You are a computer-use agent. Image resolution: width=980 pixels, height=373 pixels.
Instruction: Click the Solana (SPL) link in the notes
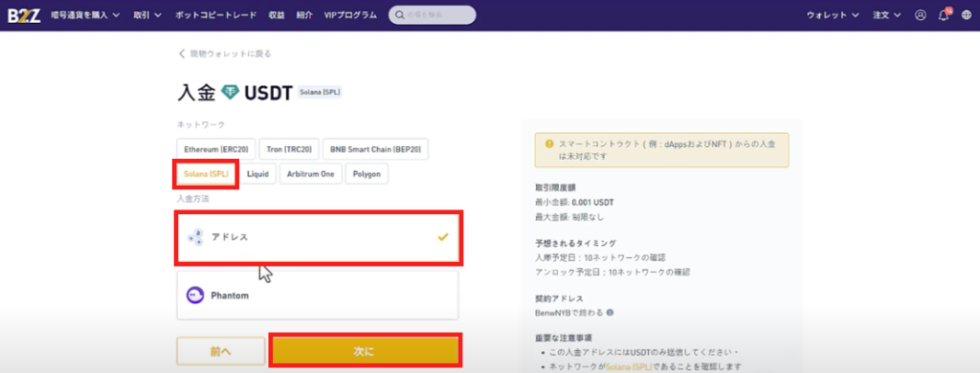tap(629, 367)
